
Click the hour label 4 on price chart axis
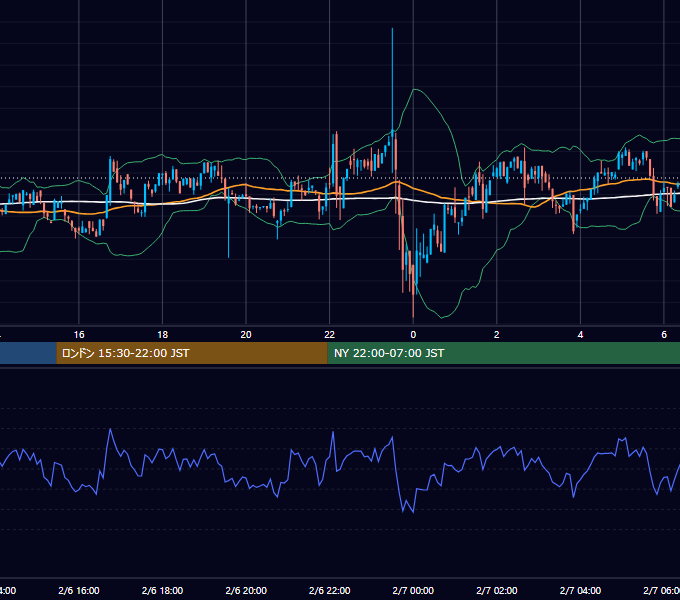pyautogui.click(x=580, y=335)
